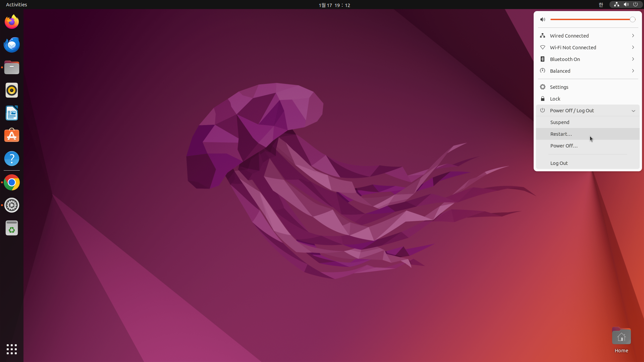Click the Bluetooth icon in menu
Screen dimensions: 644x362
click(x=543, y=59)
